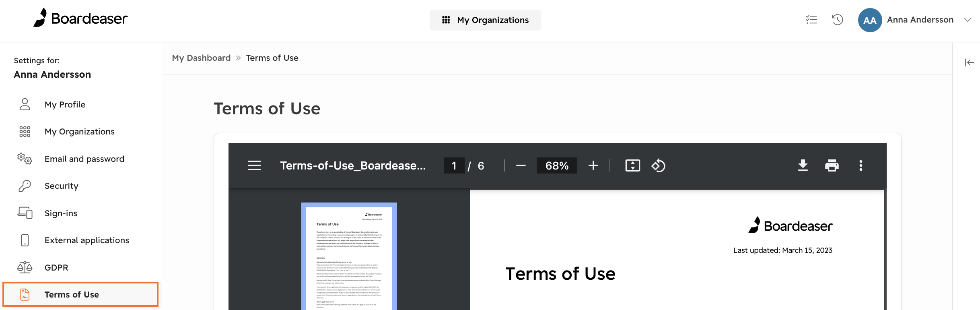Viewport: 980px width, 310px height.
Task: Click the PDF file name title
Action: coord(353,165)
